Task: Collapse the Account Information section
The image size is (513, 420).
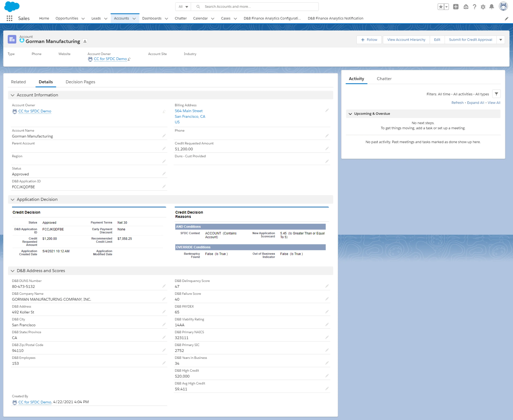Action: tap(13, 95)
